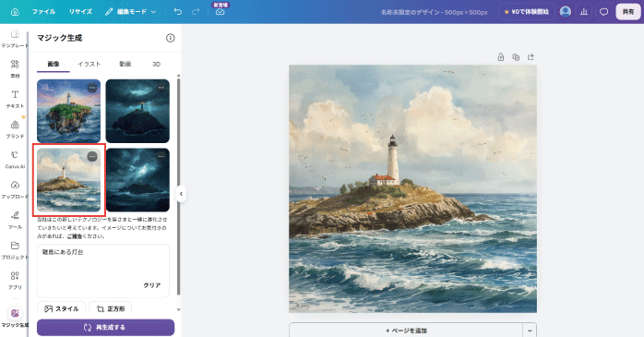Click ページを追加 button
The image size is (644, 337).
(406, 331)
